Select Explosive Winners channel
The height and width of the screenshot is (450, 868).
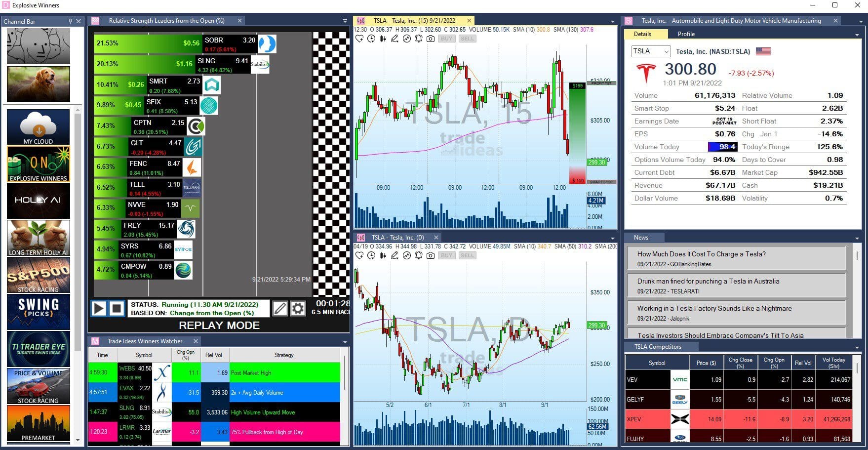tap(39, 164)
